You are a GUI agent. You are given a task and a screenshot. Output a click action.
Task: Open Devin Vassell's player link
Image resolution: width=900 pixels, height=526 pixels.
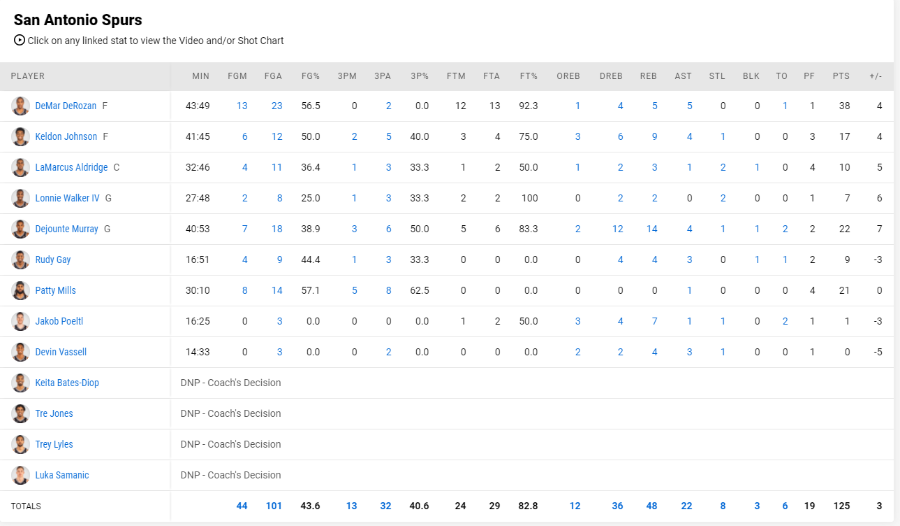tap(61, 352)
